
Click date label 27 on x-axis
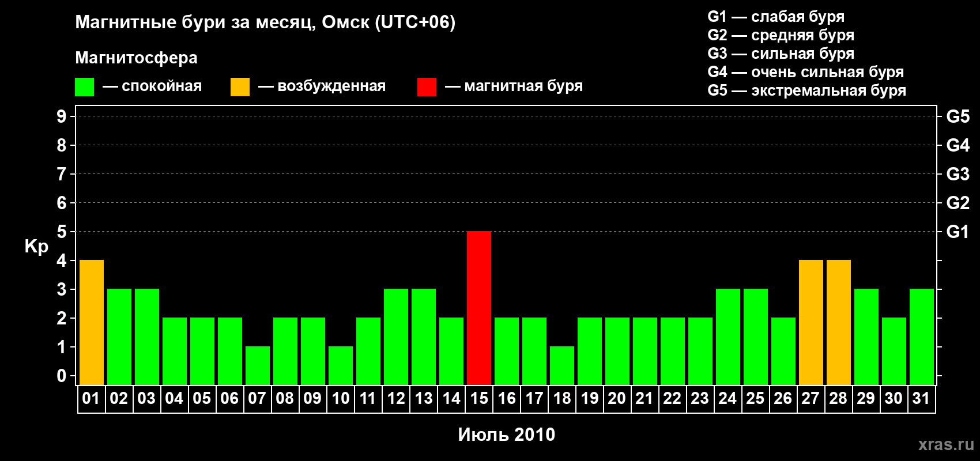tap(811, 398)
